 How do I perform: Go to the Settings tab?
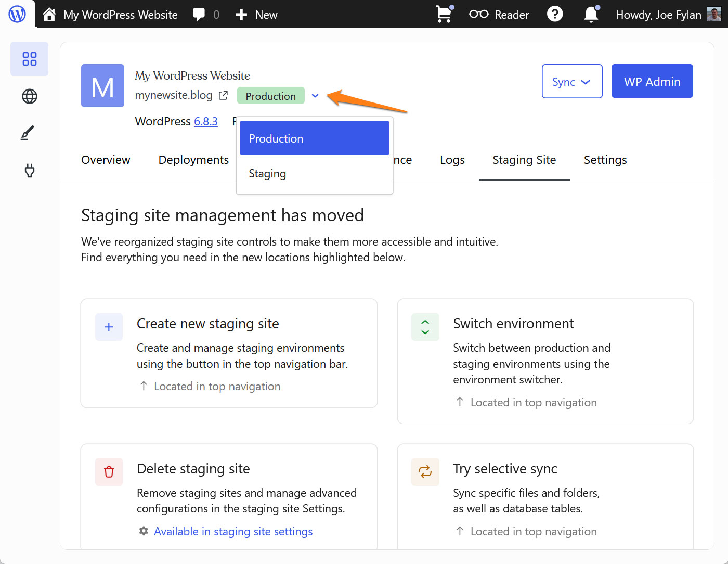(x=605, y=160)
